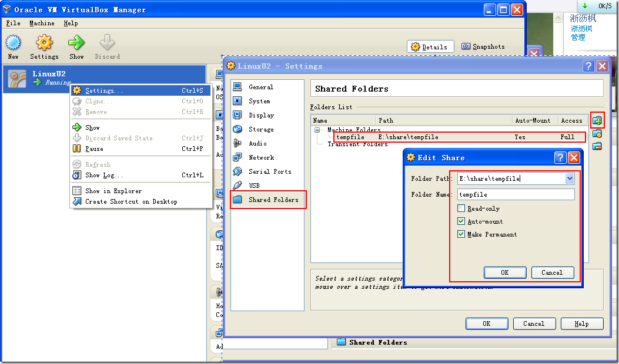619x364 pixels.
Task: Switch to the Details view button
Action: (431, 46)
